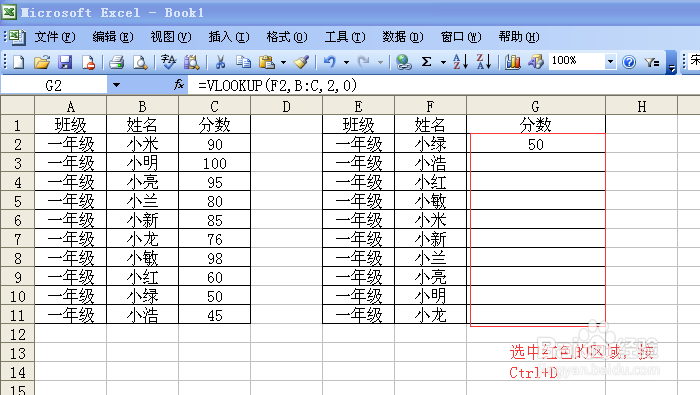The image size is (700, 395).
Task: Open the Name Box dropdown arrow
Action: click(117, 85)
